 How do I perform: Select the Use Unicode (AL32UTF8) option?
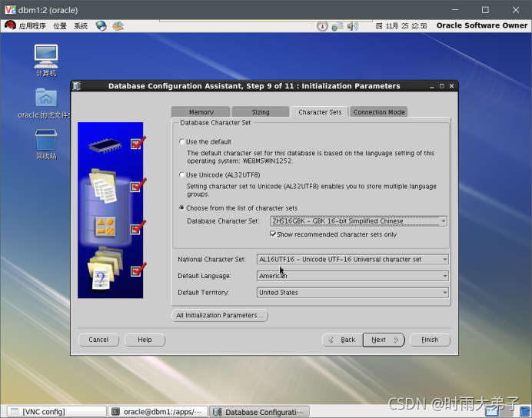coord(182,174)
